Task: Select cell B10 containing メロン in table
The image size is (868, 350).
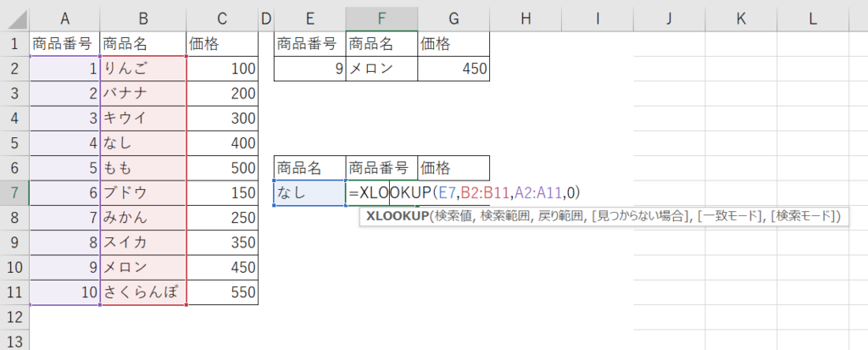Action: point(142,267)
